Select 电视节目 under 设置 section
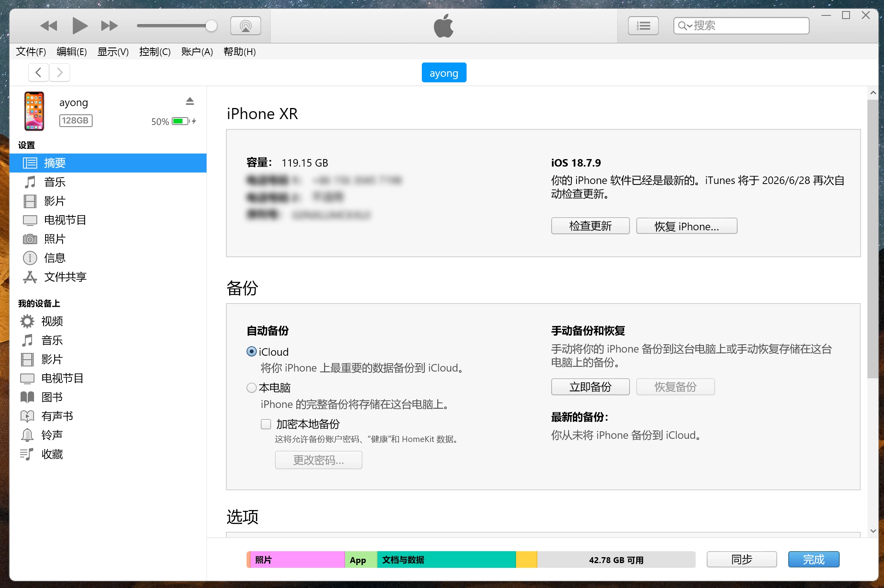Image resolution: width=884 pixels, height=588 pixels. (108, 220)
